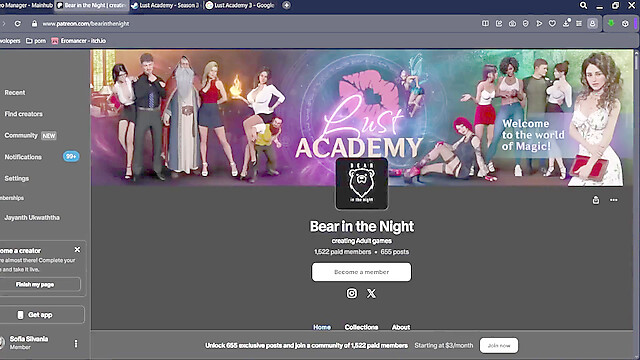640x360 pixels.
Task: Open Find creators in sidebar
Action: pyautogui.click(x=23, y=114)
